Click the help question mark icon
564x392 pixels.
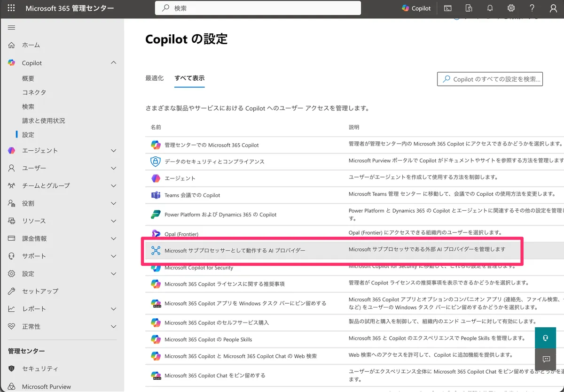[x=532, y=8]
